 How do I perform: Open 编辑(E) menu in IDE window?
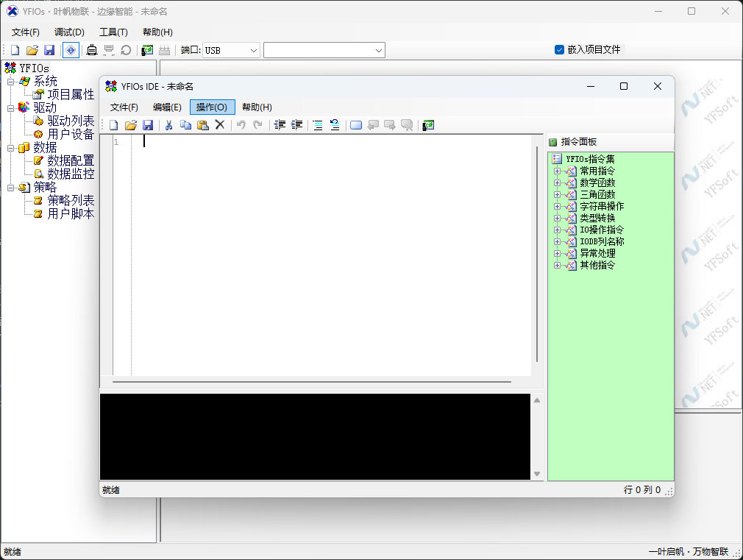[167, 107]
